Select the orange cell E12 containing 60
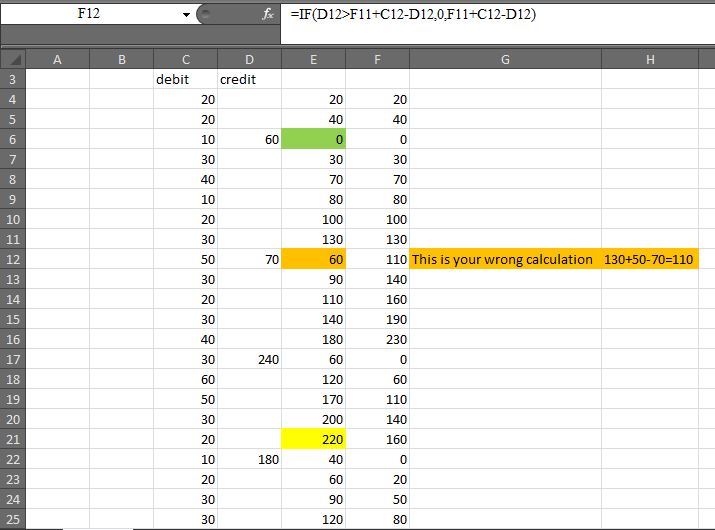This screenshot has height=530, width=715. click(x=314, y=259)
